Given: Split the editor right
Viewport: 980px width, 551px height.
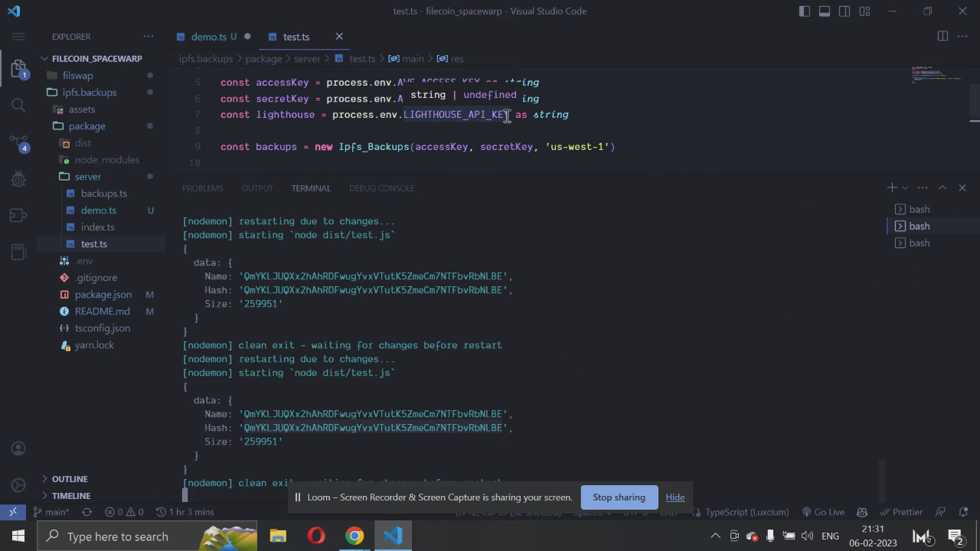Looking at the screenshot, I should [942, 36].
